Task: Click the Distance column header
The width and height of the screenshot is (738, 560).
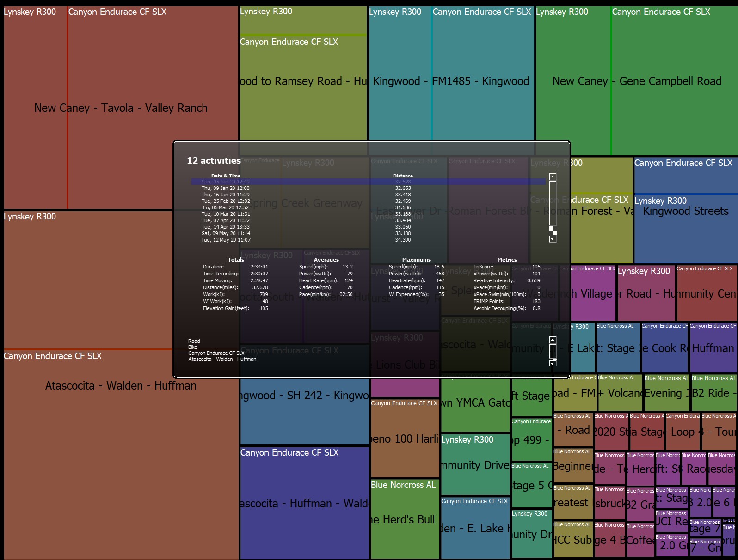Action: [403, 176]
